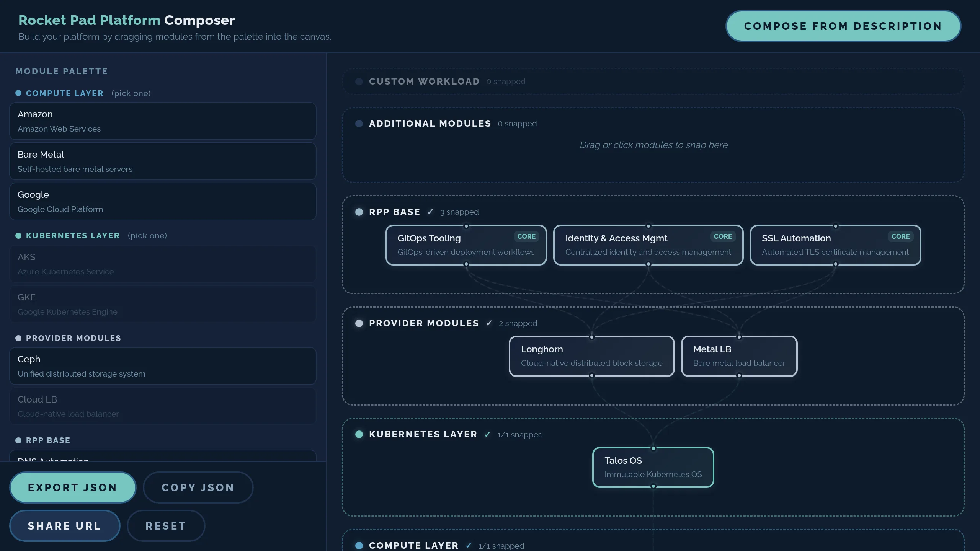Click the Compute Layer canvas dot

tap(359, 546)
